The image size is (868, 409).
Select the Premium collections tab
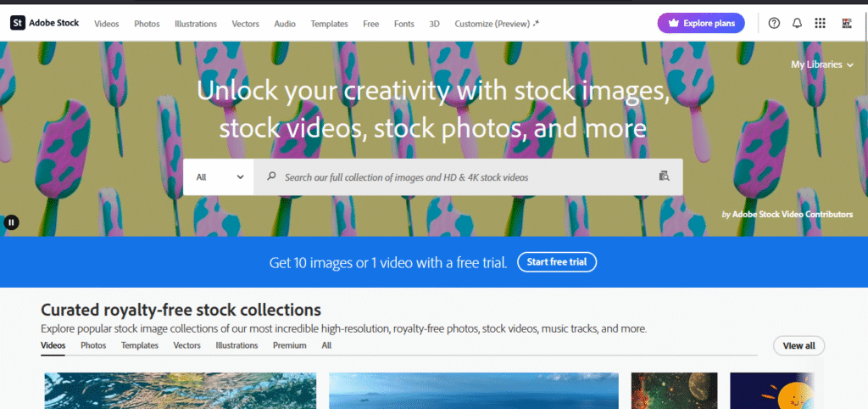click(290, 345)
